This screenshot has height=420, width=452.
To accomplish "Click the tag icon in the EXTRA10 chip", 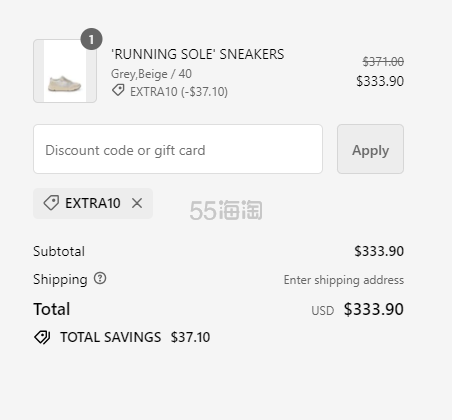I will tap(51, 203).
